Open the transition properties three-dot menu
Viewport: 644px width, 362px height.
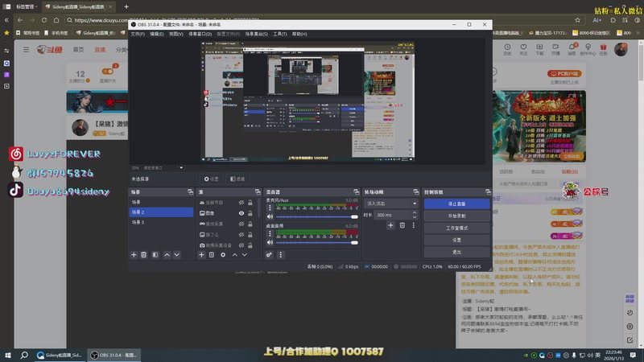[x=414, y=225]
